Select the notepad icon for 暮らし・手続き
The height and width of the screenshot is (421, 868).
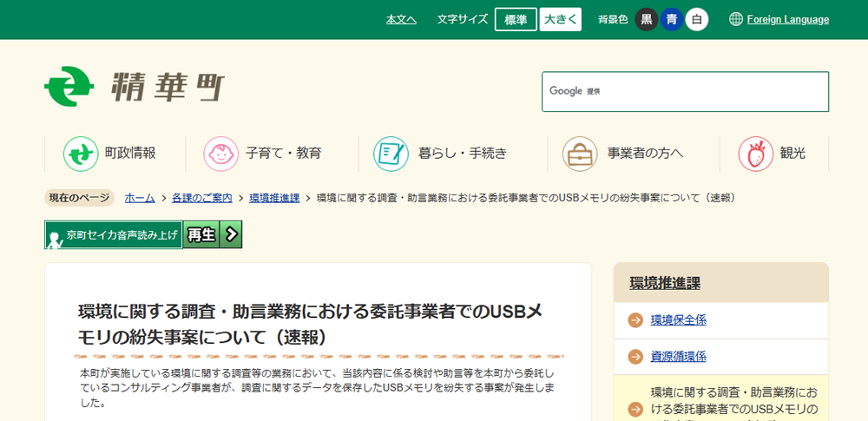tap(391, 154)
